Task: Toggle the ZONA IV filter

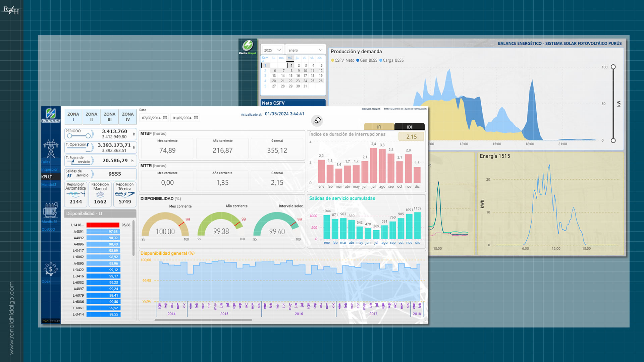Action: [x=128, y=116]
